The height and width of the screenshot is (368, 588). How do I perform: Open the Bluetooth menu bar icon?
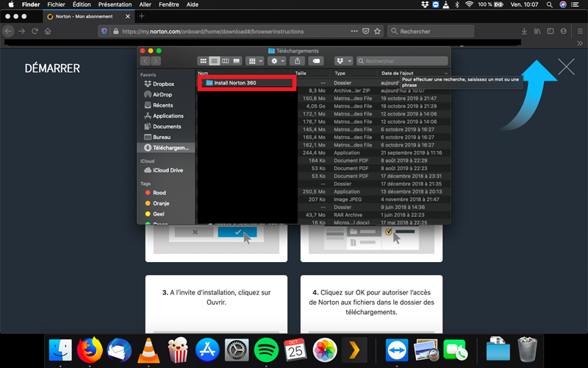coord(456,4)
